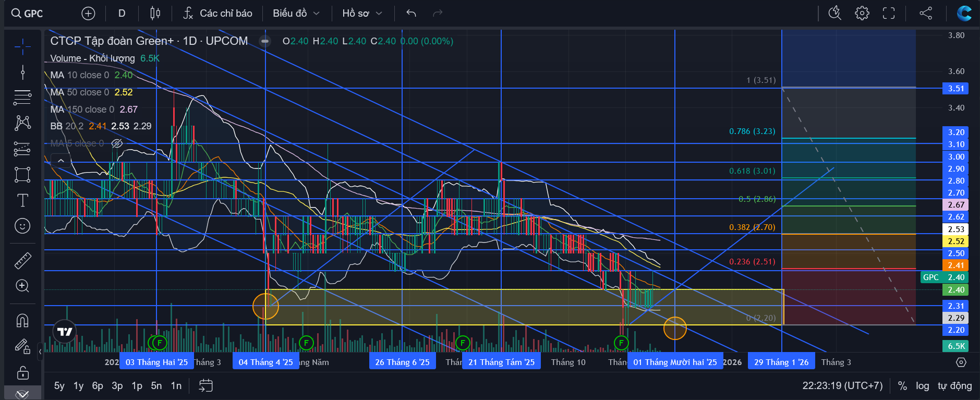The image size is (980, 400).
Task: Set time range to 1n
Action: pos(176,386)
